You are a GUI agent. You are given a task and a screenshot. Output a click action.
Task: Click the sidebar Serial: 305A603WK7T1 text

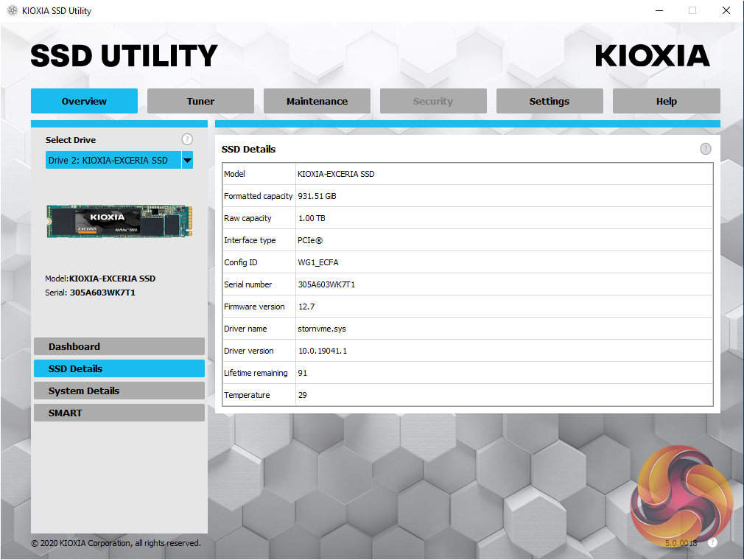(90, 293)
